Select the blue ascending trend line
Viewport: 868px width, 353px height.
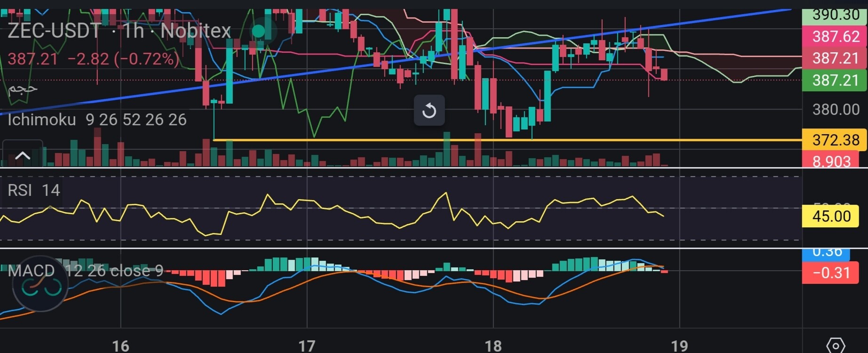(x=395, y=60)
